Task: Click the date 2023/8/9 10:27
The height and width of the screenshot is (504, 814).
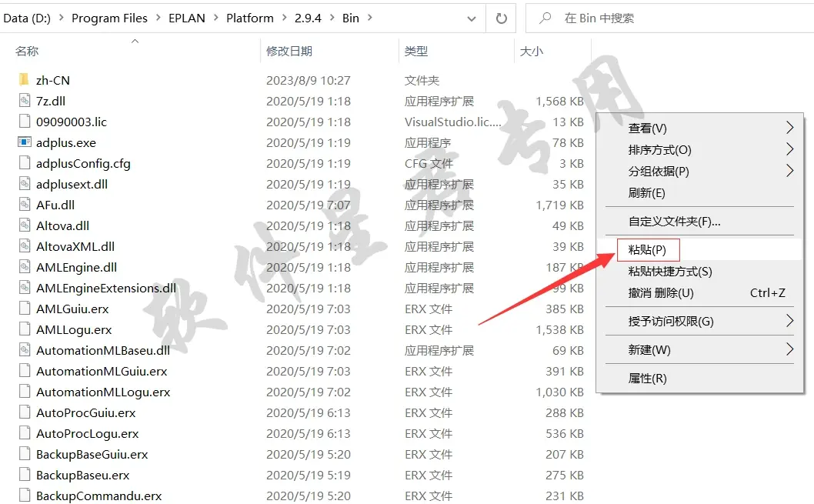Action: pos(309,81)
